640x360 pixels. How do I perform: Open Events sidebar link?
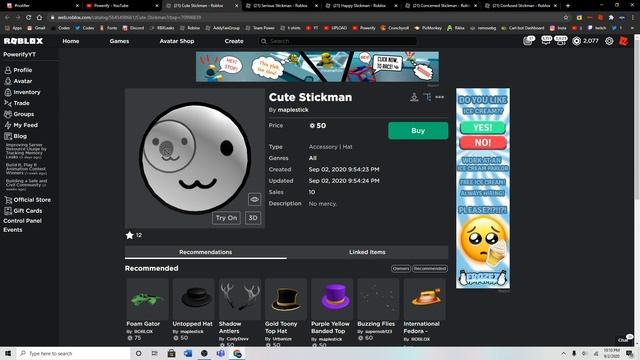tap(13, 230)
